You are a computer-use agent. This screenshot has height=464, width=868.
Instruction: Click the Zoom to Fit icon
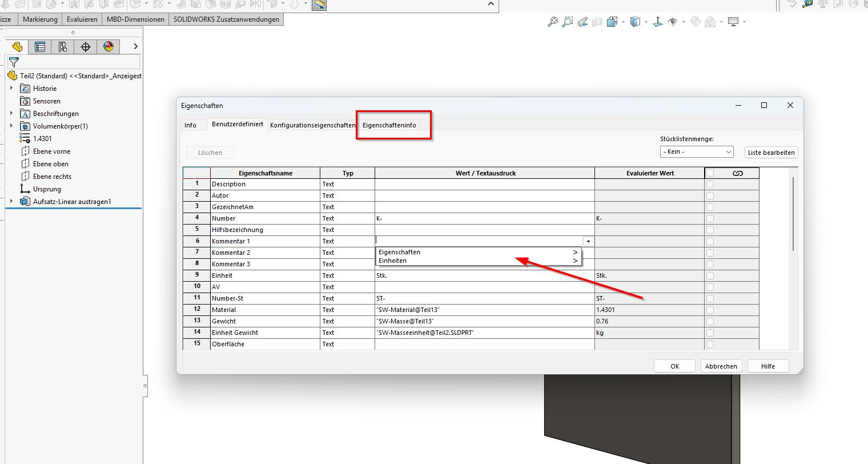click(552, 22)
